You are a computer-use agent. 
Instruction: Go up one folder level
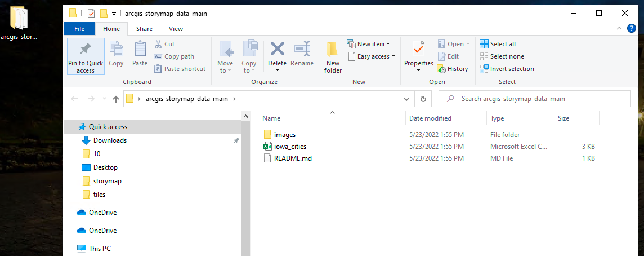tap(116, 99)
